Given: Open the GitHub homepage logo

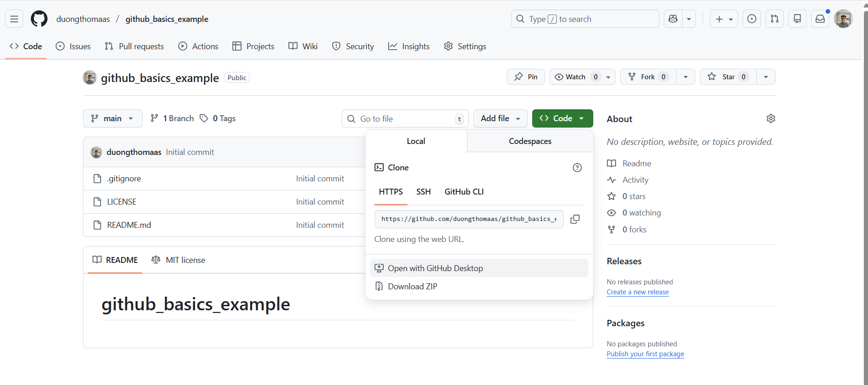Looking at the screenshot, I should pos(39,19).
